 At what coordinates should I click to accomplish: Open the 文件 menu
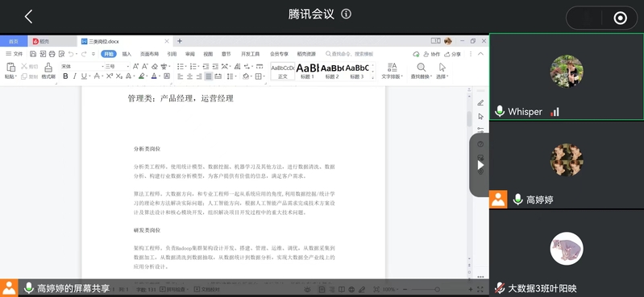click(x=15, y=54)
